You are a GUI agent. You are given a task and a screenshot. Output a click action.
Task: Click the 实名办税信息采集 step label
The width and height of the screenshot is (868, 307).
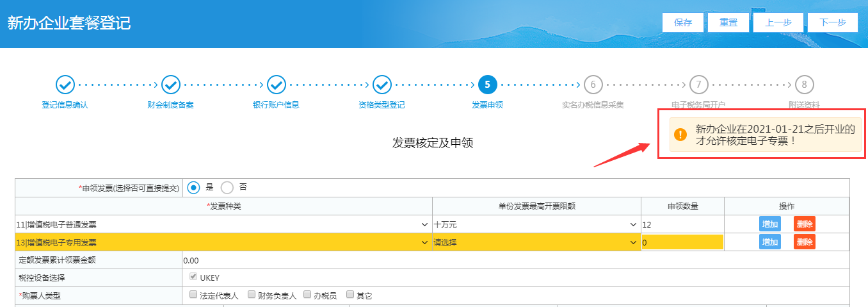click(x=593, y=104)
